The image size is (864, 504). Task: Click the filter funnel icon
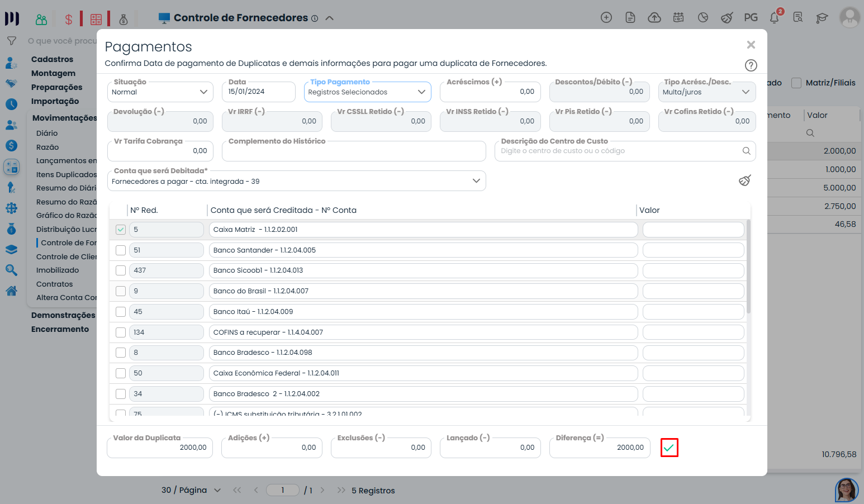tap(11, 41)
